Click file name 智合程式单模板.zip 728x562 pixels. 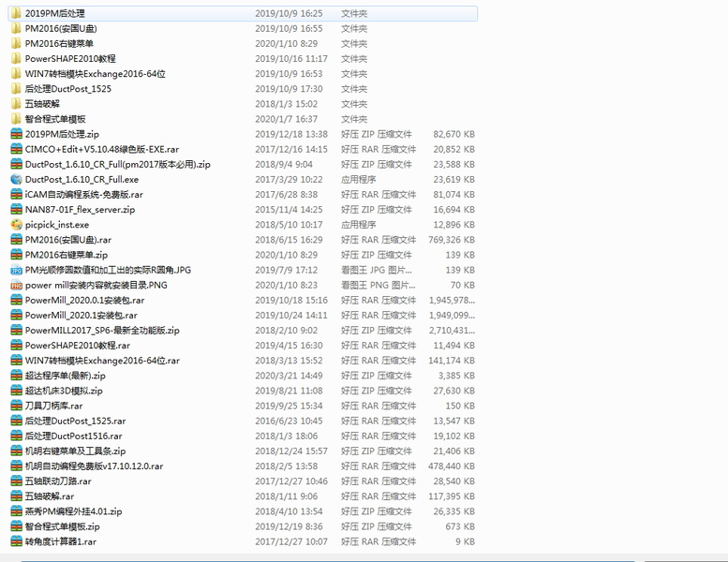(x=62, y=526)
